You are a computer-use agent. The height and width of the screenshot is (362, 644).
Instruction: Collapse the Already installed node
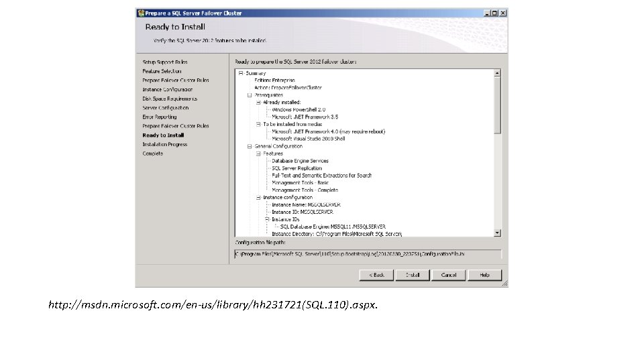pyautogui.click(x=258, y=102)
